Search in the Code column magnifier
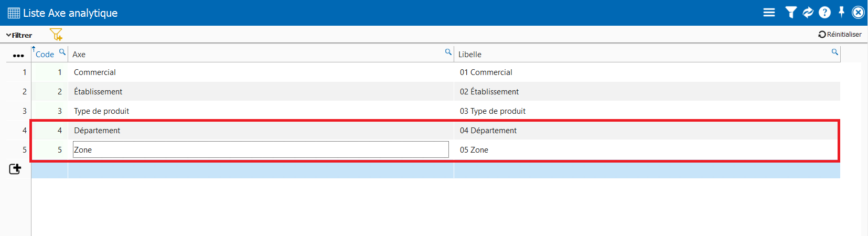This screenshot has width=868, height=236. click(x=62, y=52)
